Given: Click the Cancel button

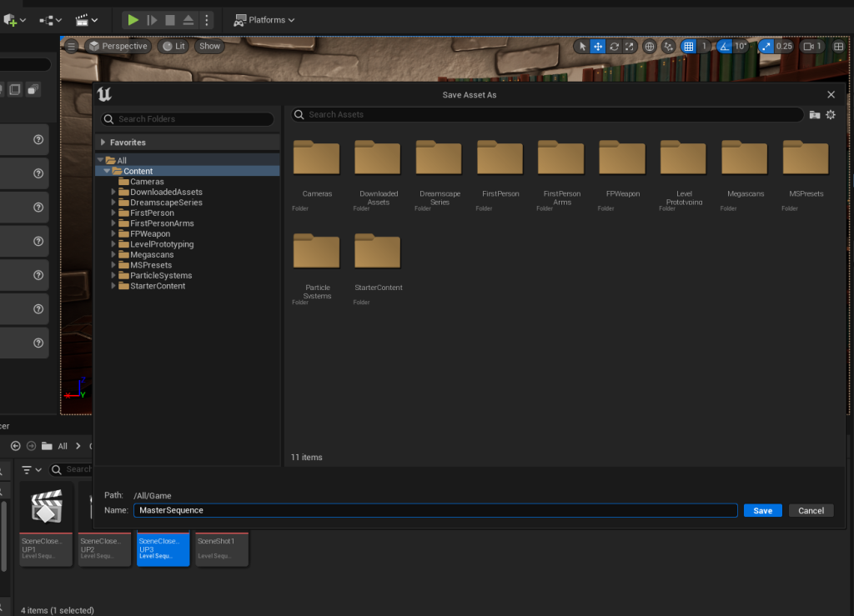Looking at the screenshot, I should pyautogui.click(x=811, y=511).
